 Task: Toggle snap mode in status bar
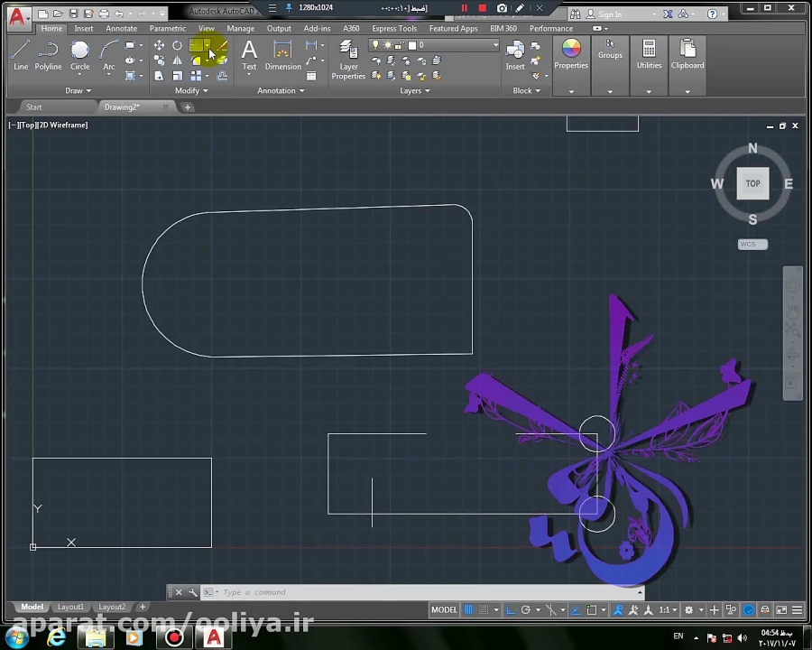point(484,610)
